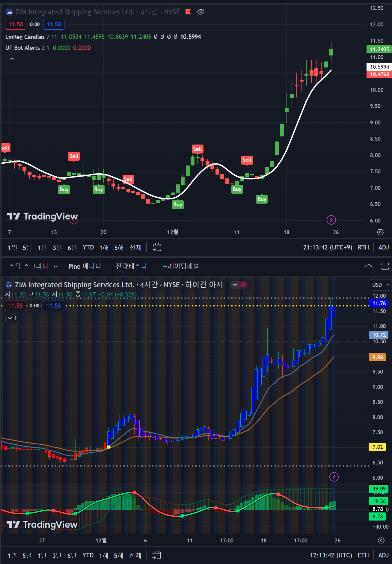Click the pill-shaped indicator toggle in bottom chart title
This screenshot has height=564, width=392.
[239, 285]
